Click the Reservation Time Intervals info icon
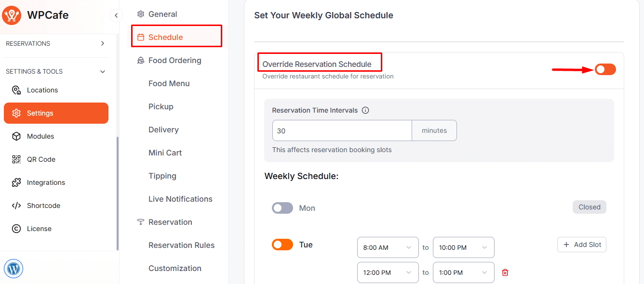The width and height of the screenshot is (644, 284). [365, 110]
